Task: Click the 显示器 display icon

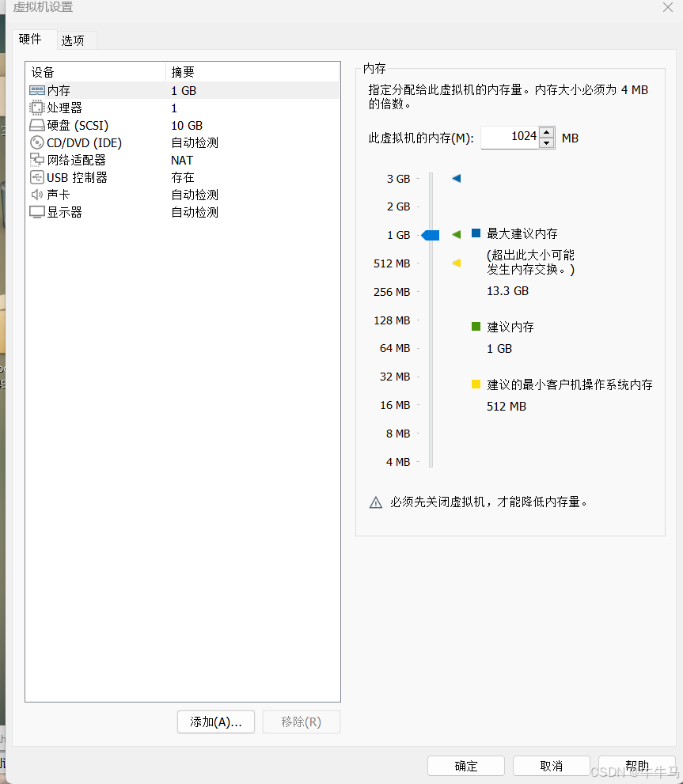Action: coord(37,212)
